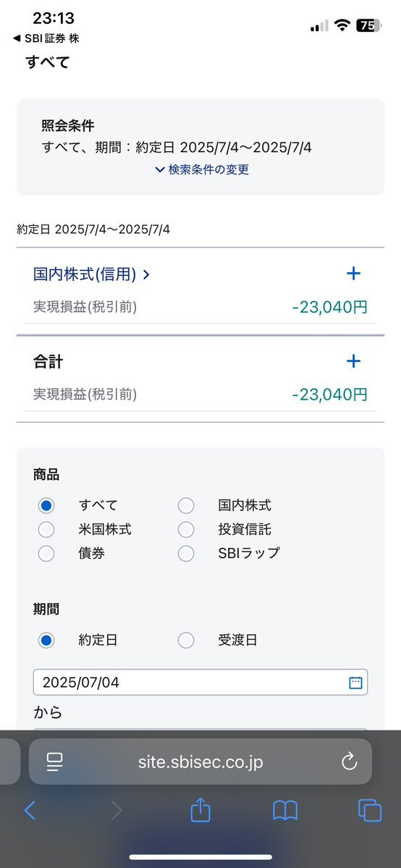
Task: Edit the 2025/07/04 start date field
Action: coord(200,683)
